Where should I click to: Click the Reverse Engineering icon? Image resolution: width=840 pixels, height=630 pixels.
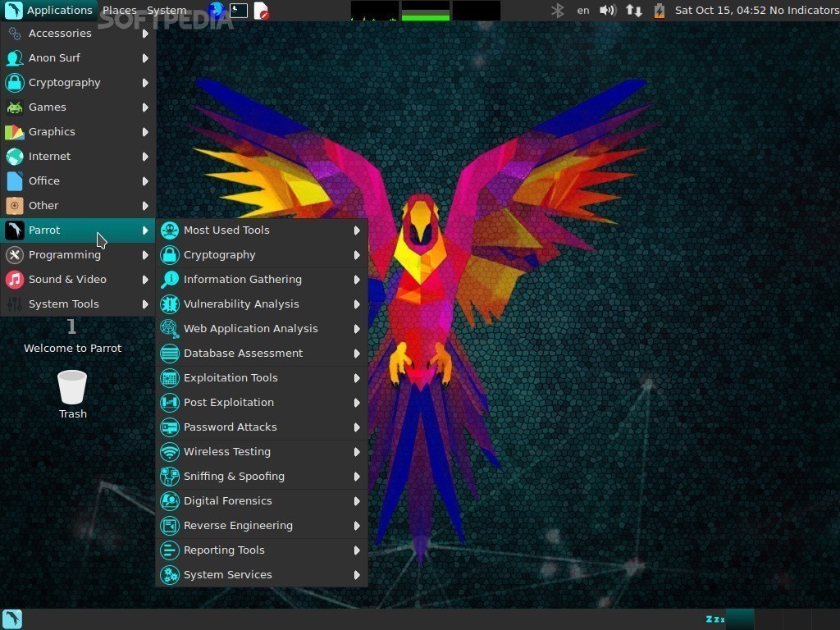click(170, 526)
